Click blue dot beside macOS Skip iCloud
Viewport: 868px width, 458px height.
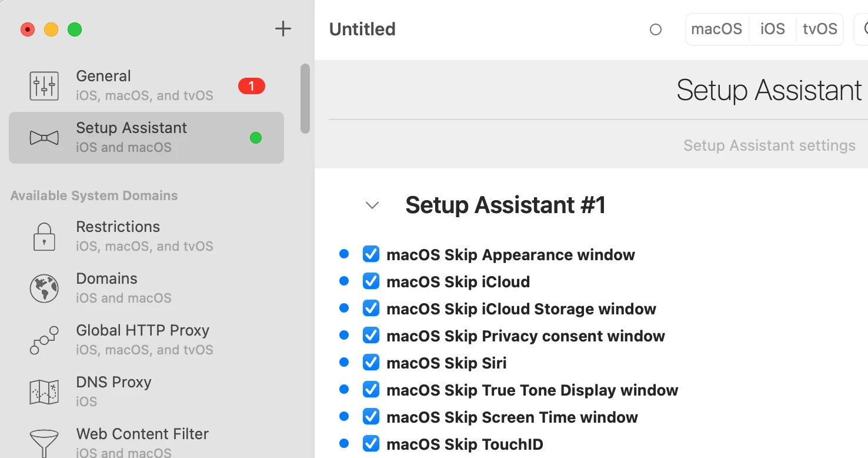pyautogui.click(x=345, y=281)
